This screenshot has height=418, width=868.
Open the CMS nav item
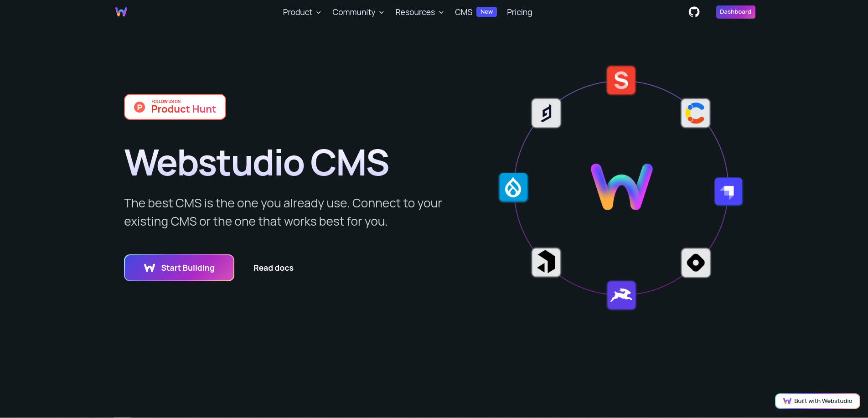(x=464, y=12)
